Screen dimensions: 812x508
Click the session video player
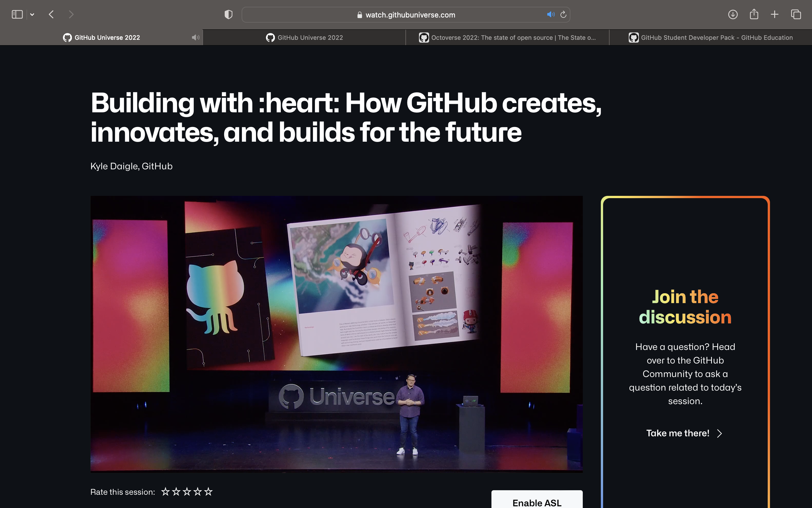click(337, 334)
